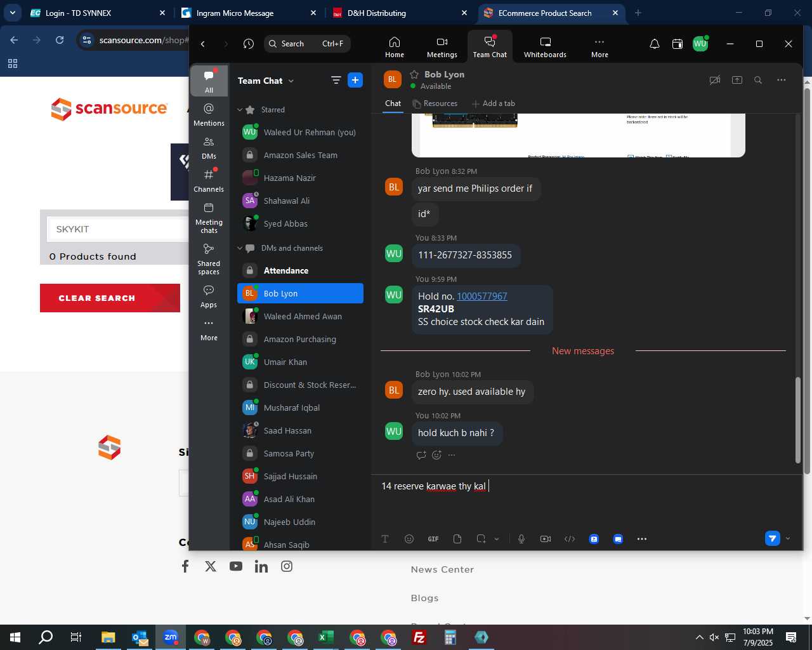Open Whiteboards in Zoom navigation
The height and width of the screenshot is (650, 812).
click(545, 47)
